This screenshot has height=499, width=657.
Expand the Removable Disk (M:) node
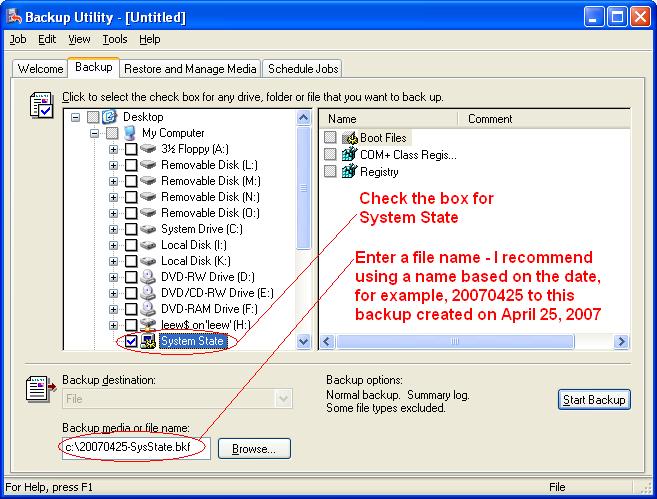tap(114, 181)
